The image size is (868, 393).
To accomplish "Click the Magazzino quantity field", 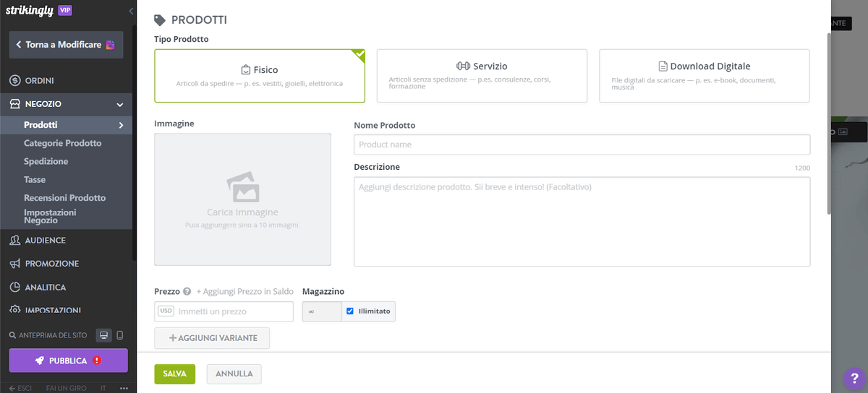I will (x=322, y=311).
